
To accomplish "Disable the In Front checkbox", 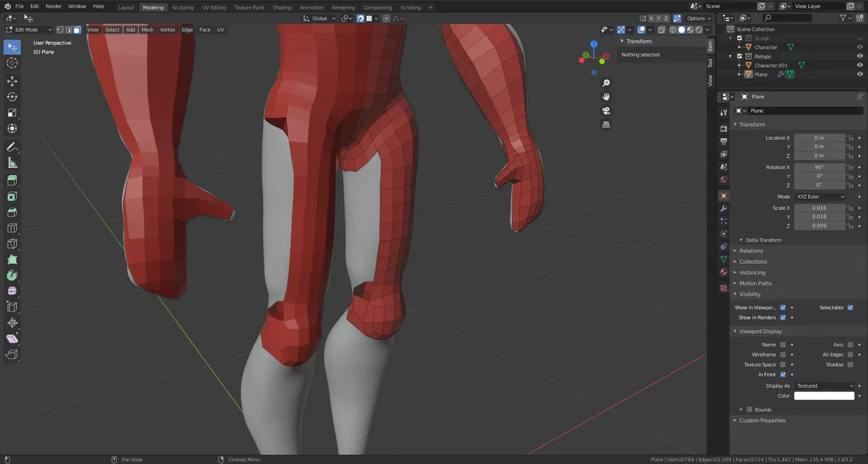I will (x=783, y=374).
